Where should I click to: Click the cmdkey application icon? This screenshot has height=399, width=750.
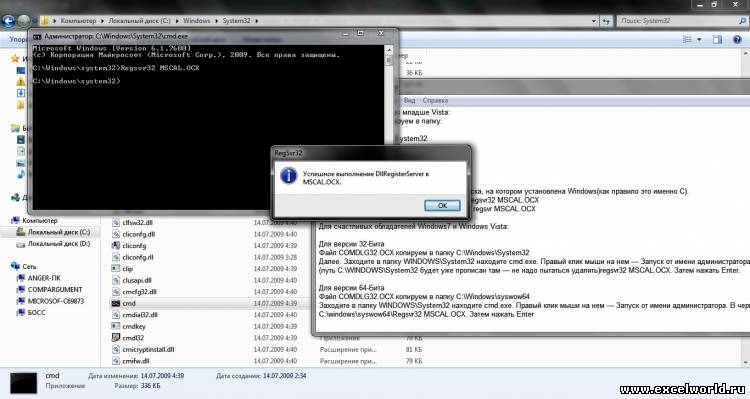point(115,326)
